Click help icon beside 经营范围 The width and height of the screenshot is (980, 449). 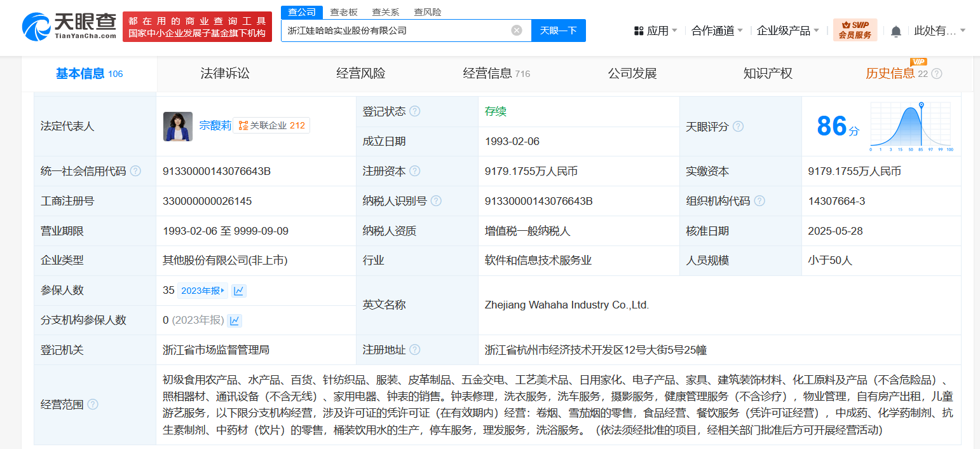tap(93, 404)
